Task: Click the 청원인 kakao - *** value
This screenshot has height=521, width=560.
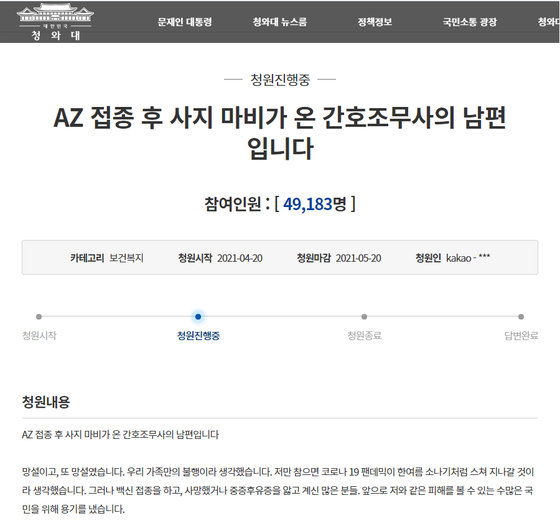Action: point(468,258)
